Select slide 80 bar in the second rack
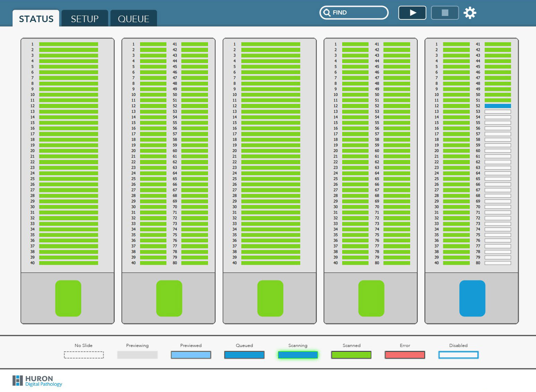 [x=194, y=263]
